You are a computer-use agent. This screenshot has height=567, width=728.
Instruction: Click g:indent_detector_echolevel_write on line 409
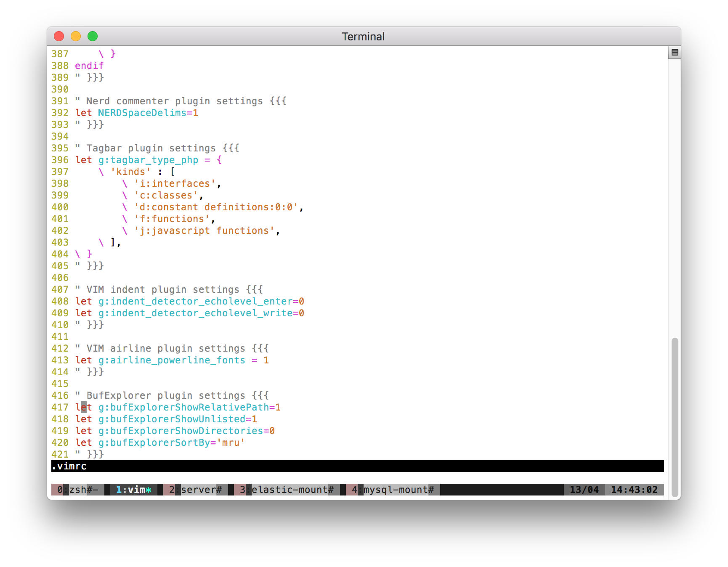point(195,313)
